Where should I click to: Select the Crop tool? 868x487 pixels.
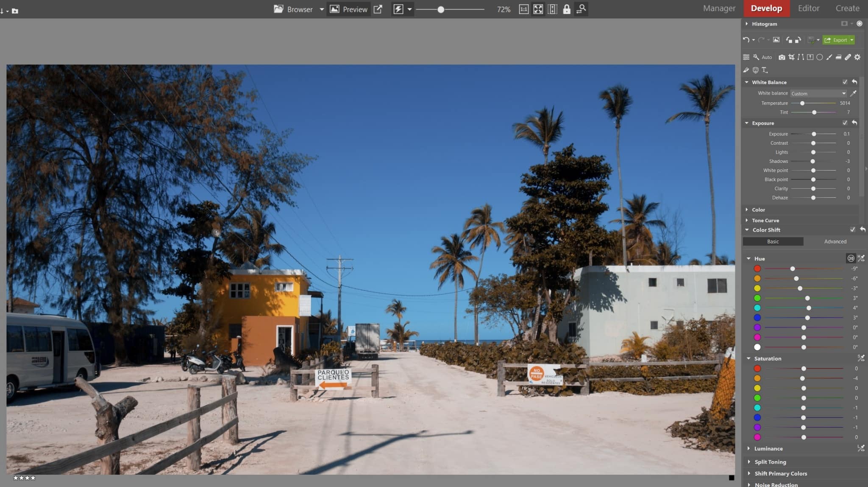click(792, 57)
